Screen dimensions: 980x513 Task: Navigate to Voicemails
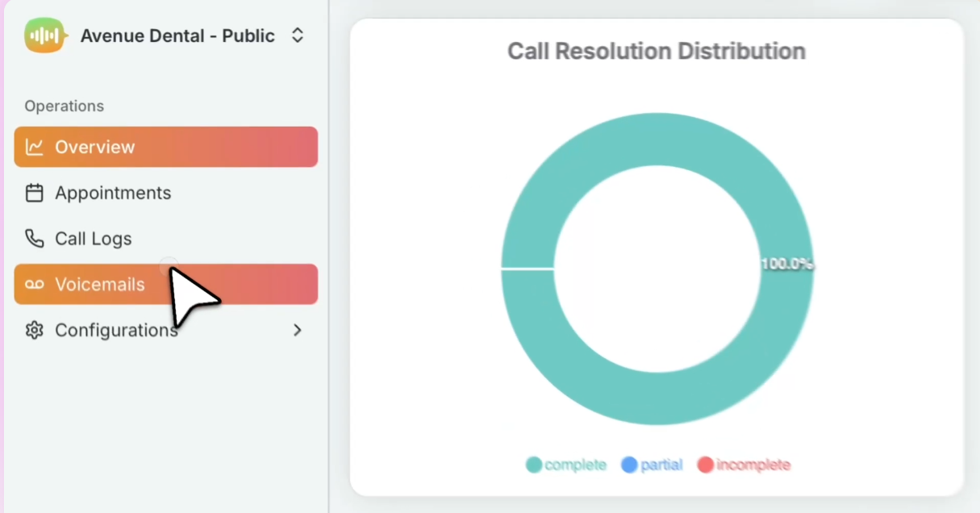[99, 285]
